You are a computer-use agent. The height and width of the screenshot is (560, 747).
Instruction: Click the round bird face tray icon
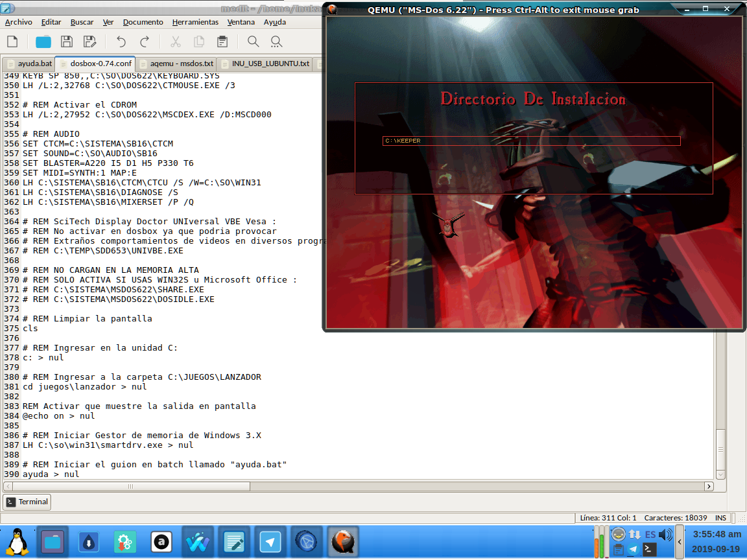pyautogui.click(x=619, y=534)
